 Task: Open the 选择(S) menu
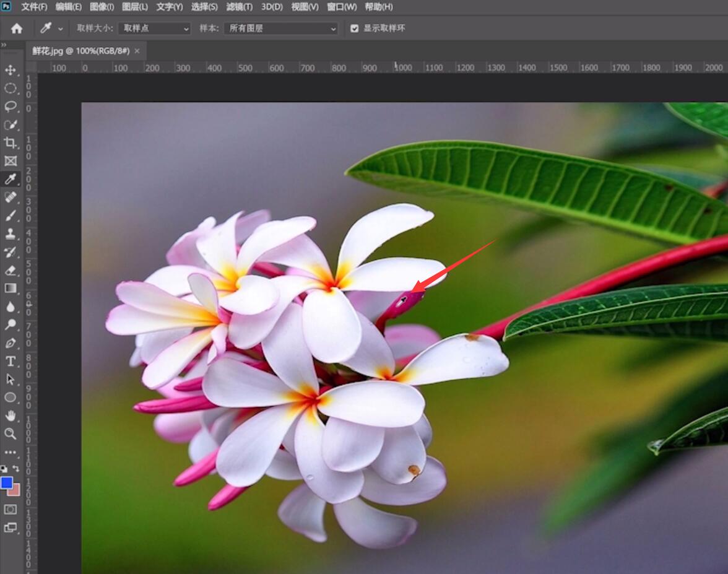tap(204, 7)
